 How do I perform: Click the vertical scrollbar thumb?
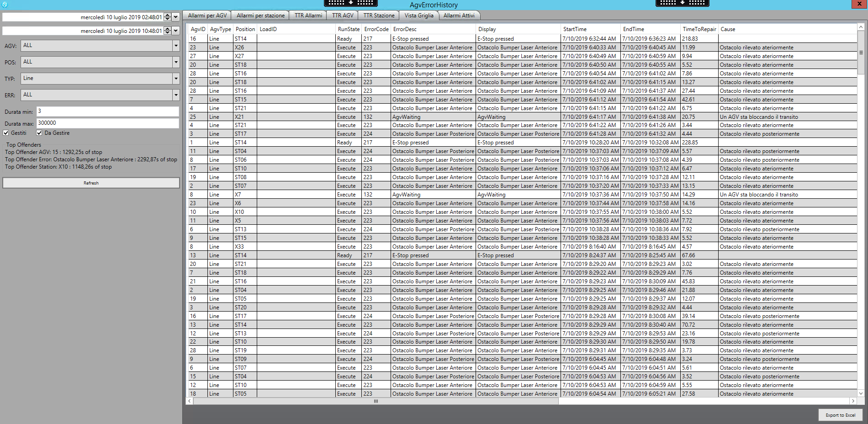861,53
